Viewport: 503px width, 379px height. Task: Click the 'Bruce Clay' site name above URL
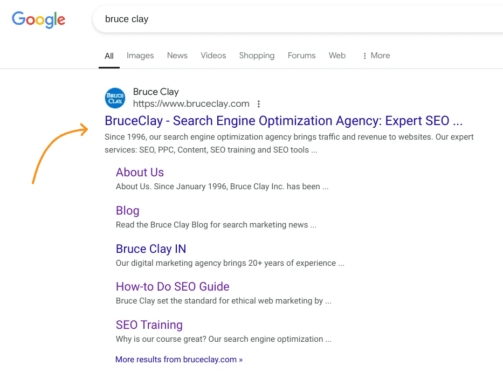tap(156, 92)
